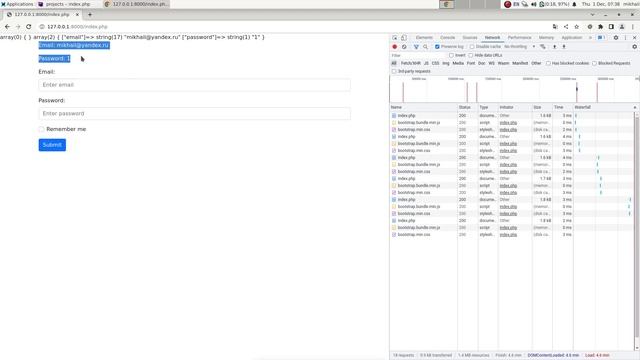Filter requests by WS type
The height and width of the screenshot is (360, 640).
click(491, 63)
